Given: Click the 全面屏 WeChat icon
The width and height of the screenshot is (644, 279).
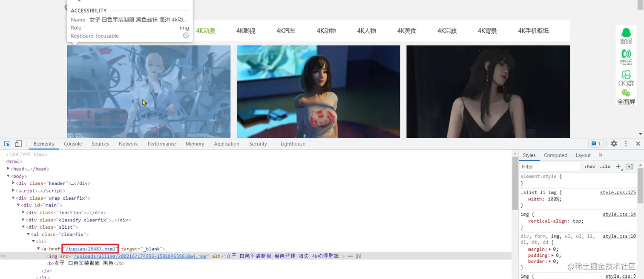Looking at the screenshot, I should (x=626, y=97).
